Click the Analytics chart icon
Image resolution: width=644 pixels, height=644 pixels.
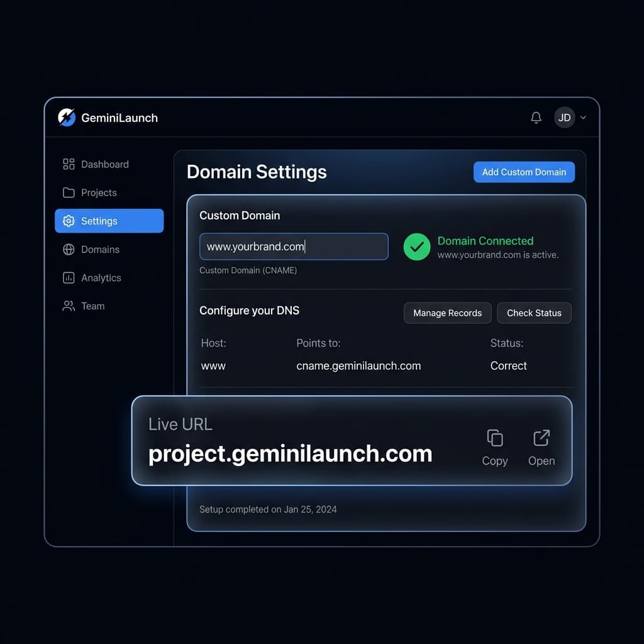click(69, 277)
